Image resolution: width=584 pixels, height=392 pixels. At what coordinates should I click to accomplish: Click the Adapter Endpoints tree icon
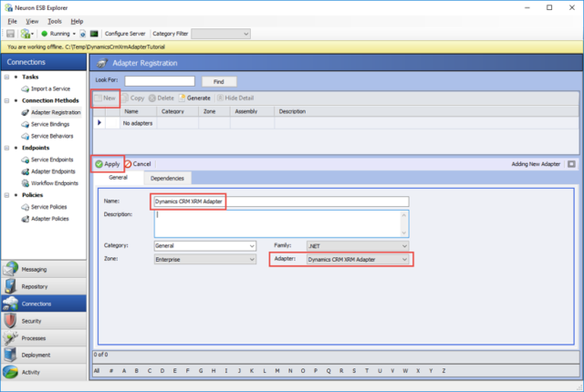tap(26, 171)
